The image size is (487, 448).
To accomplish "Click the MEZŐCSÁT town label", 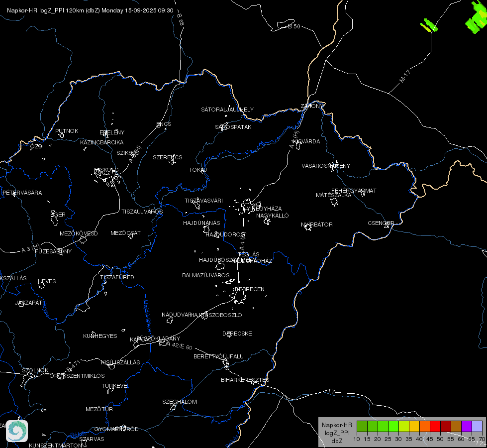I will coord(125,233).
